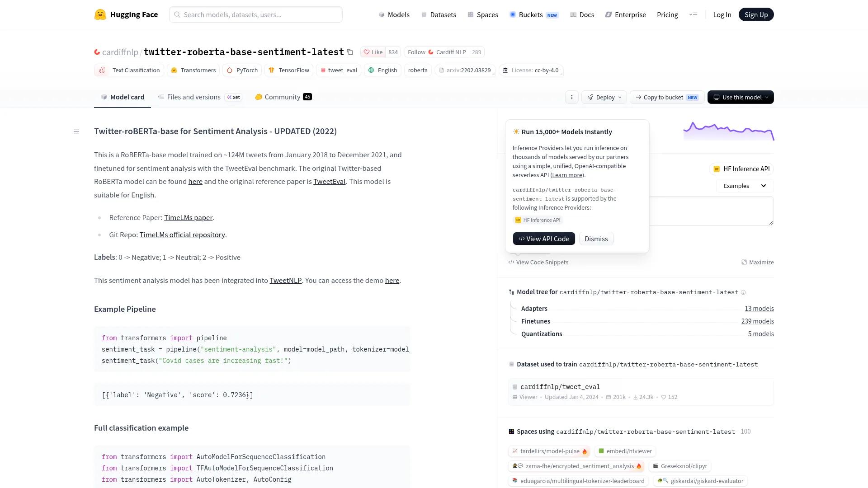Click the Maximize widget icon
The image size is (868, 488).
coord(758,262)
